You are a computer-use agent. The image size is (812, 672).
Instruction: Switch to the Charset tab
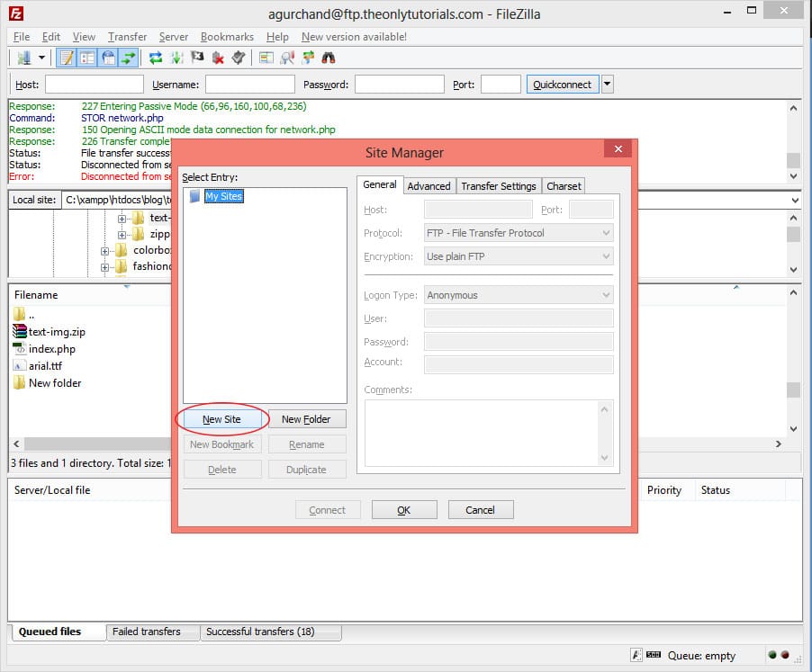[564, 185]
